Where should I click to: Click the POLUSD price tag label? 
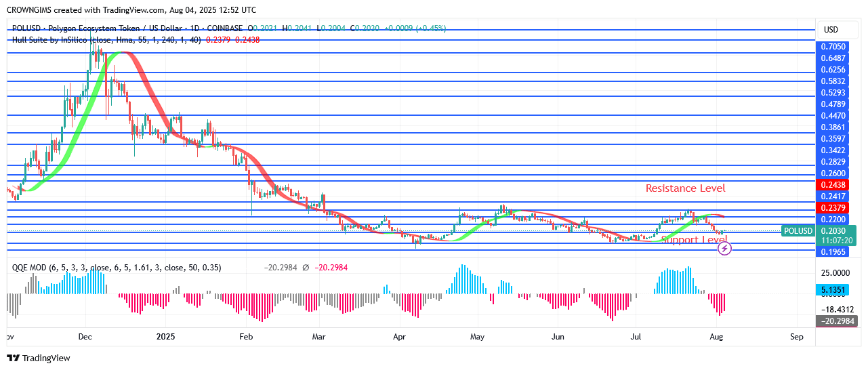pos(798,231)
